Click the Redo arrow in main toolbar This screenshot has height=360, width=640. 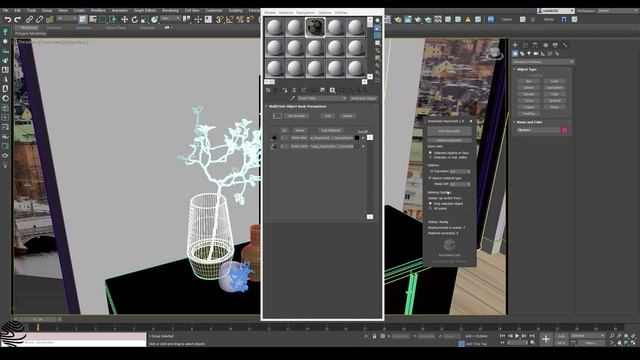[17, 19]
